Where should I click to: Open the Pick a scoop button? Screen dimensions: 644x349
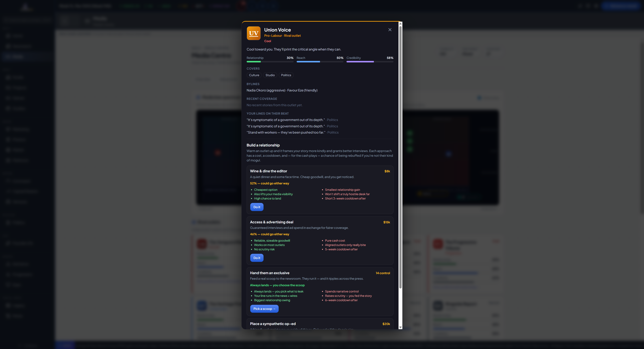264,309
